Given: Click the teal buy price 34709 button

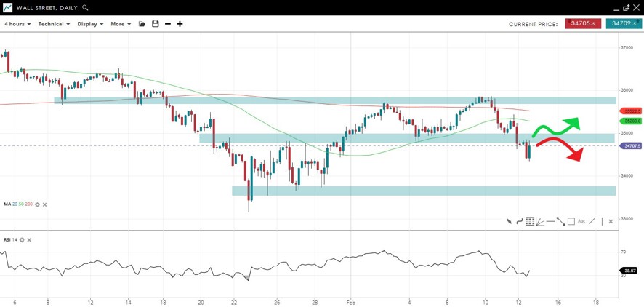Looking at the screenshot, I should [624, 24].
